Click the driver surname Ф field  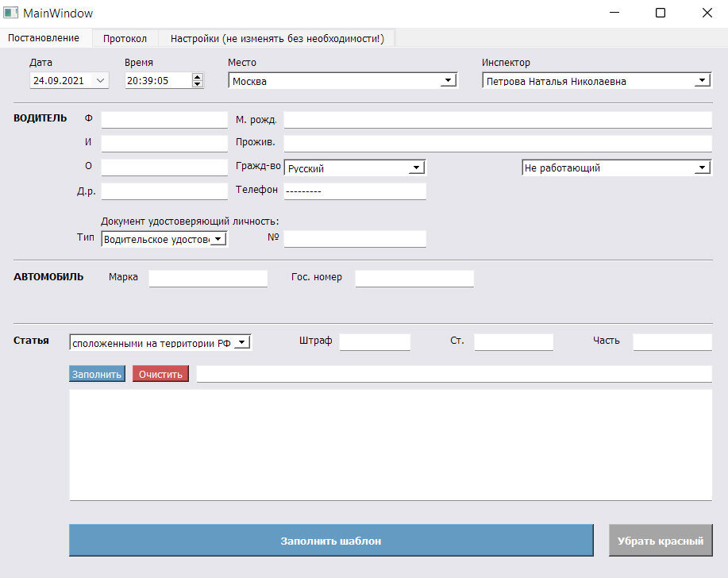164,119
